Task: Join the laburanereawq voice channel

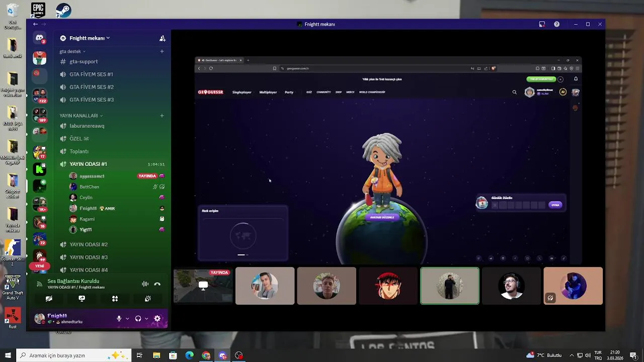Action: (x=112, y=126)
